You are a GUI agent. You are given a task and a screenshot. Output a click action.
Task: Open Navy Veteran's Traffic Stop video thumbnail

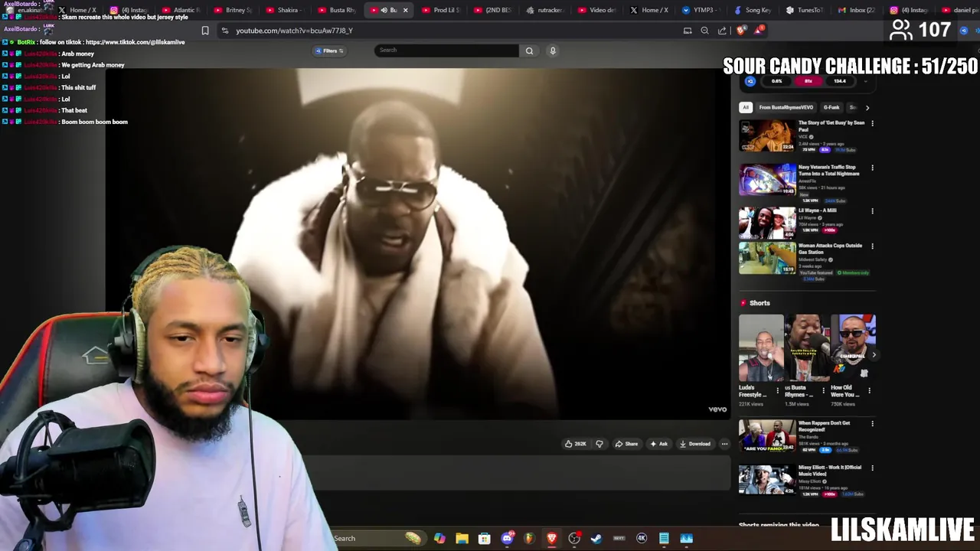pos(767,180)
